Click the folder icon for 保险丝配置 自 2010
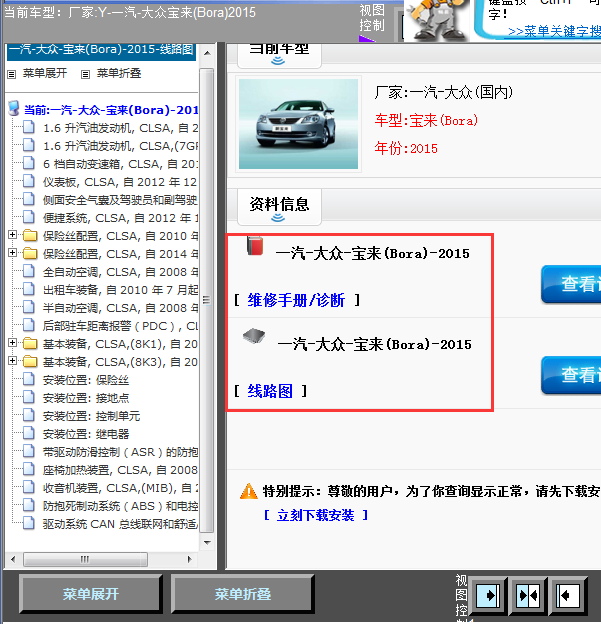Image resolution: width=601 pixels, height=624 pixels. 30,236
